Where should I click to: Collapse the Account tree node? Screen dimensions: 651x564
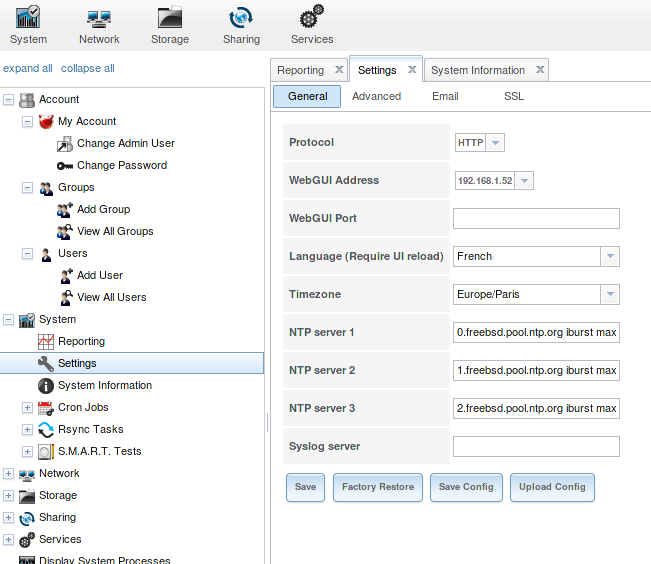click(8, 100)
